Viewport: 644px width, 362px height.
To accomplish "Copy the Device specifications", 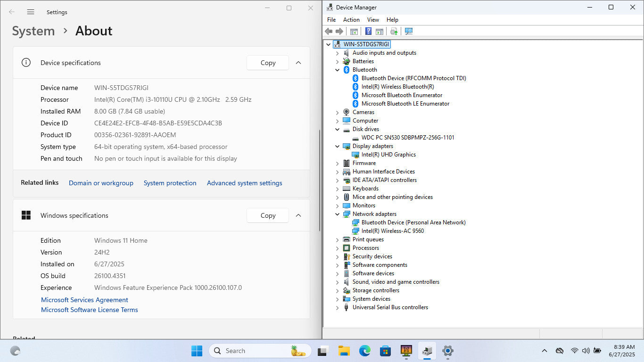I will click(268, 63).
